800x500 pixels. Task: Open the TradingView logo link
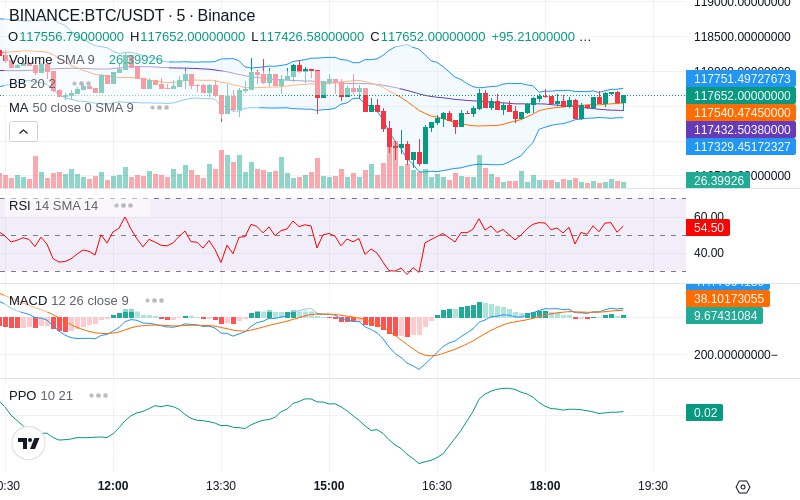[29, 443]
